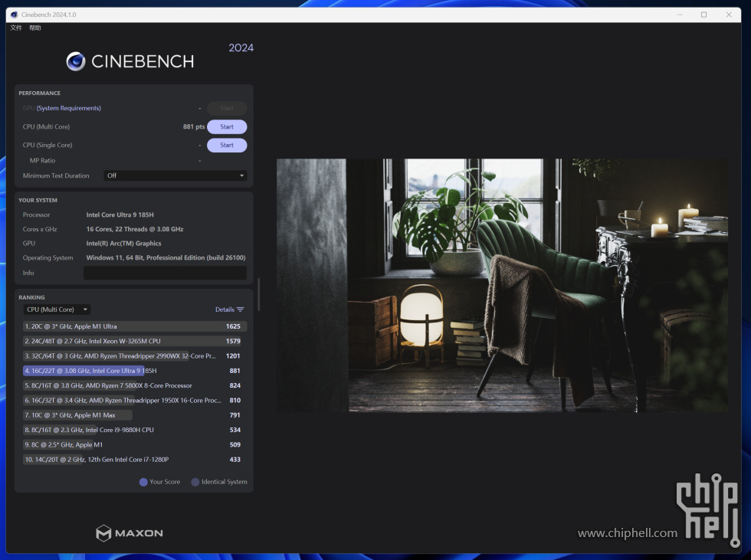Click the 433 score of i7-1280P
This screenshot has width=751, height=560.
coord(234,460)
